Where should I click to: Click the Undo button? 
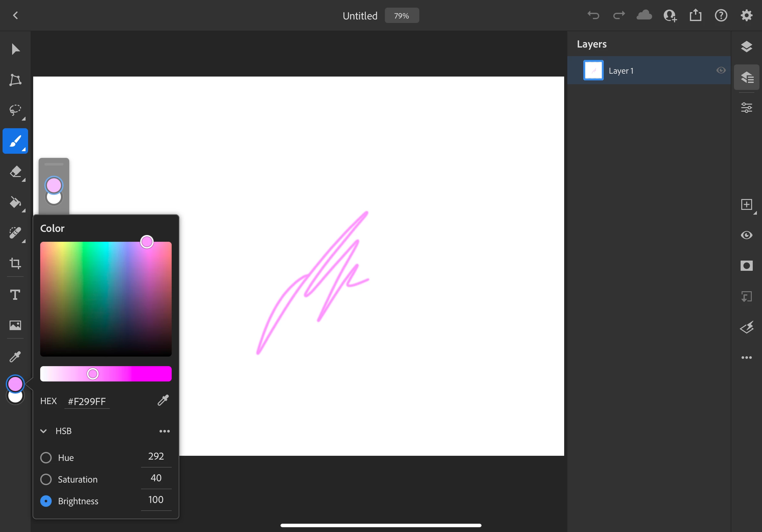pyautogui.click(x=594, y=15)
